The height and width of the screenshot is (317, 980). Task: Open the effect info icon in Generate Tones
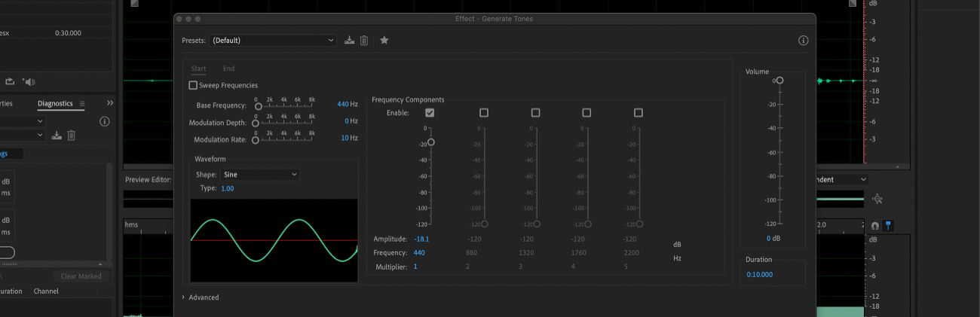804,41
